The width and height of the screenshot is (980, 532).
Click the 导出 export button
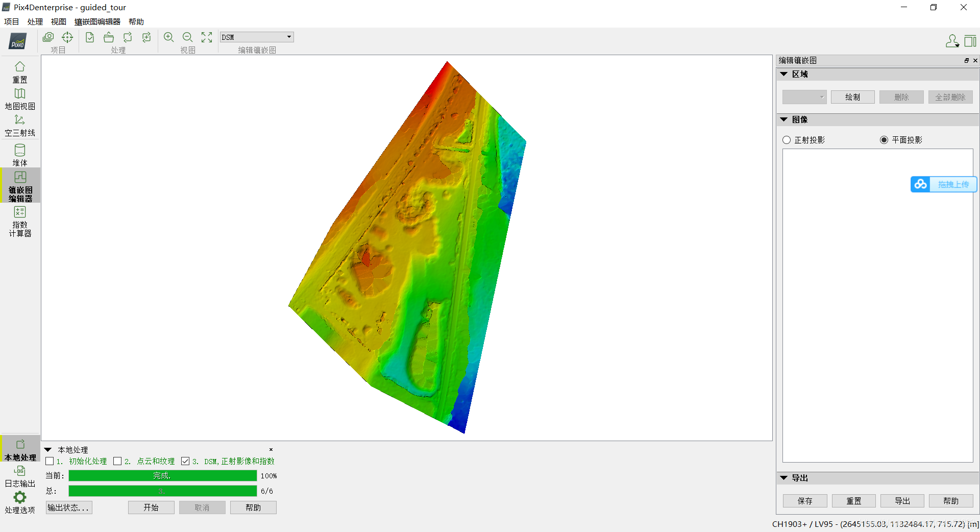(902, 501)
